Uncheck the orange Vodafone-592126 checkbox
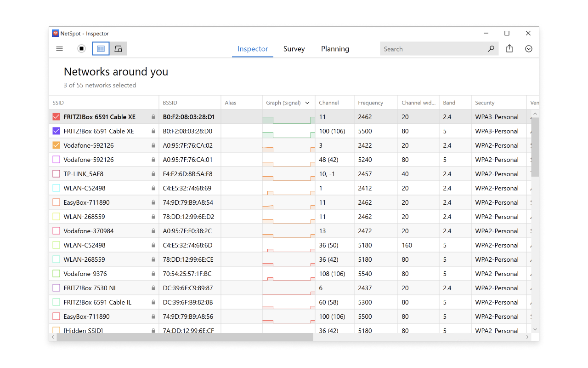This screenshot has height=368, width=588. (57, 145)
